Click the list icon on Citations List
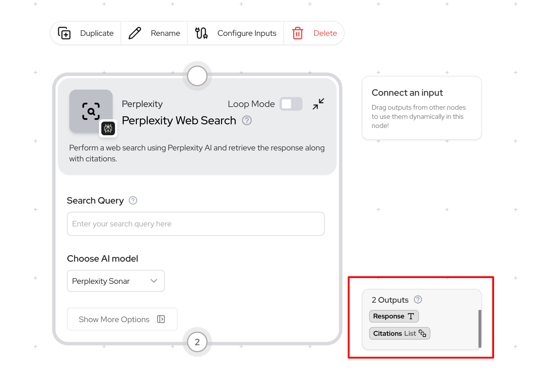 pos(422,333)
